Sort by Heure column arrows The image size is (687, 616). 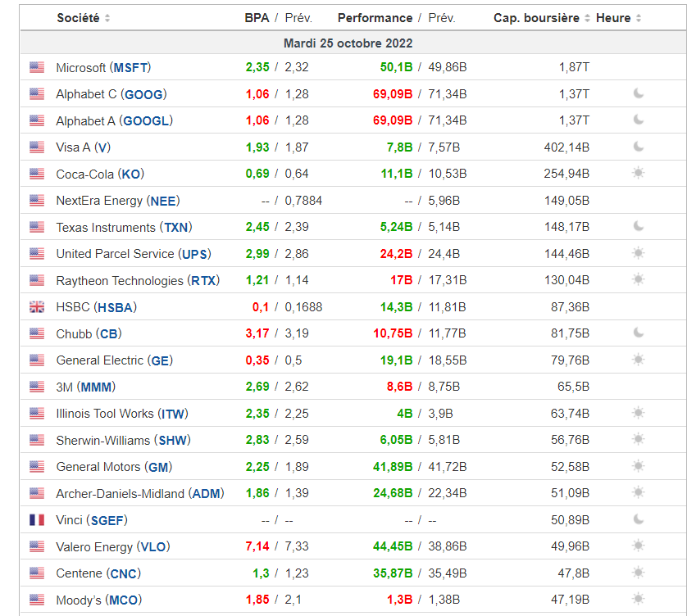tap(639, 18)
